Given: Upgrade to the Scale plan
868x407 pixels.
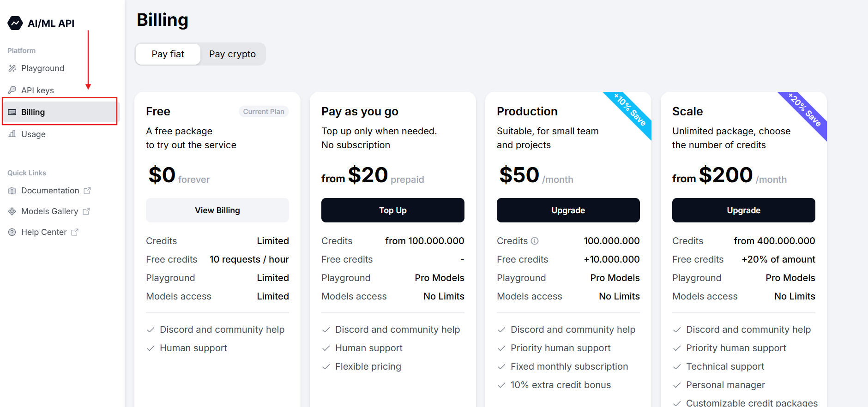Looking at the screenshot, I should click(x=743, y=210).
